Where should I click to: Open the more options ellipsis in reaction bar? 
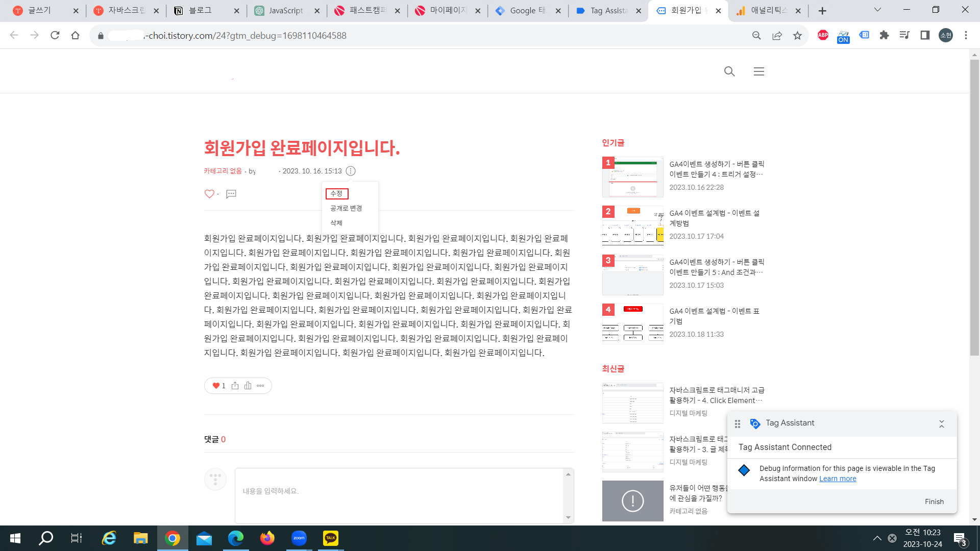(260, 386)
